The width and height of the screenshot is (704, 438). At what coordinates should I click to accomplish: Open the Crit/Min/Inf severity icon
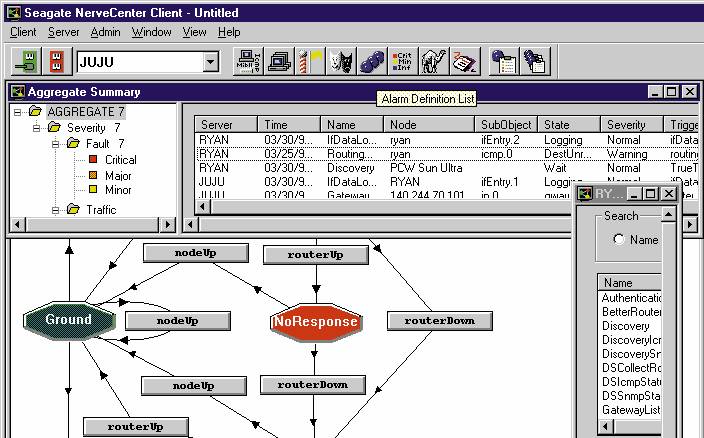[x=403, y=61]
